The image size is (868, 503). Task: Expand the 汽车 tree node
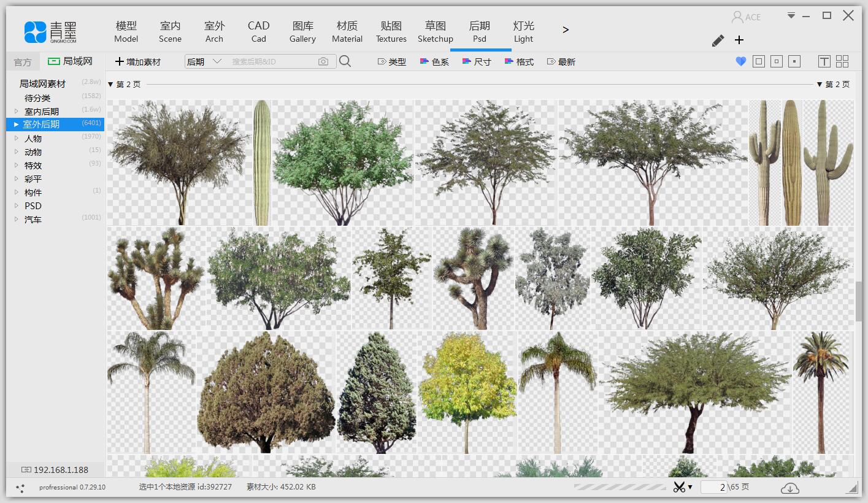pyautogui.click(x=17, y=219)
